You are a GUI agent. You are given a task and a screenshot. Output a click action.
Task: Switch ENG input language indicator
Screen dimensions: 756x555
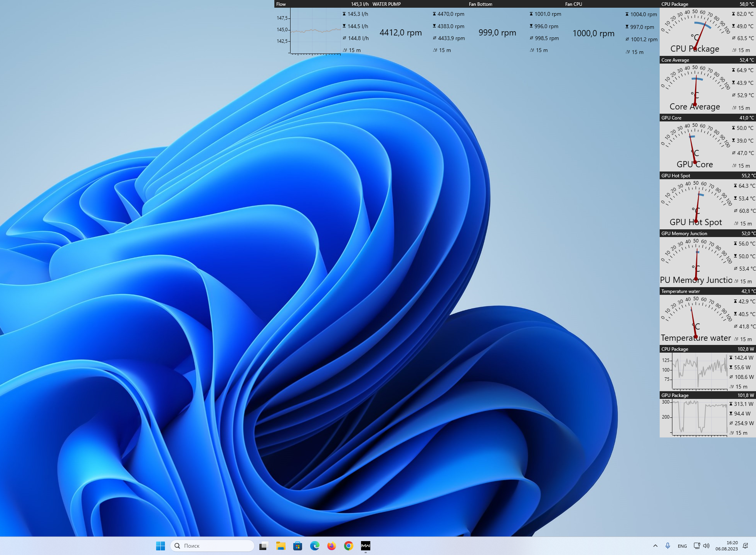682,546
